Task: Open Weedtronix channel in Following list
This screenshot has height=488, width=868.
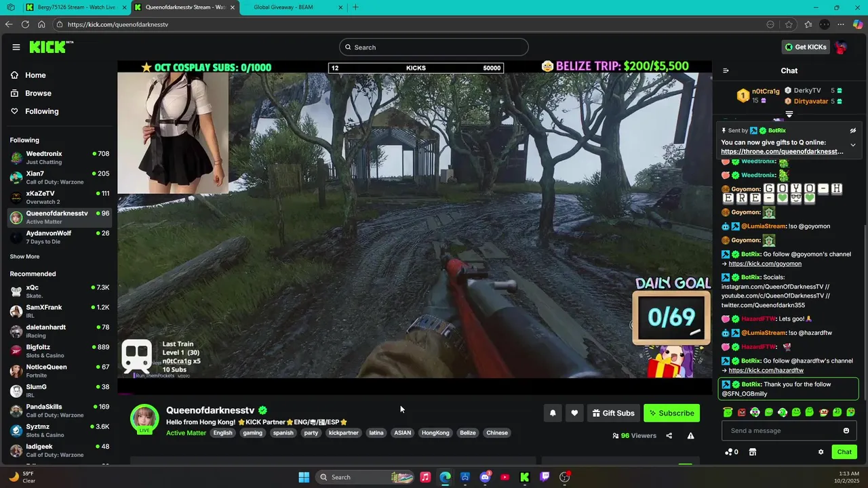Action: [x=60, y=158]
